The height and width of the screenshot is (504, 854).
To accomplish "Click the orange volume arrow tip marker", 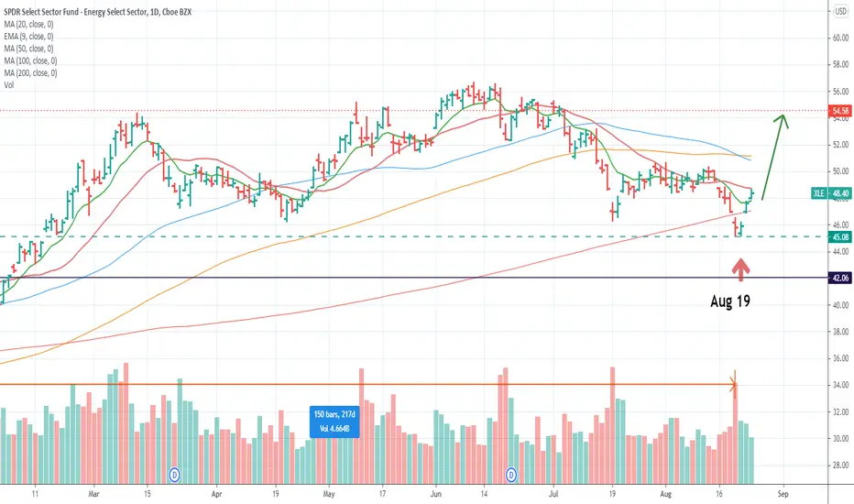I will click(x=735, y=385).
